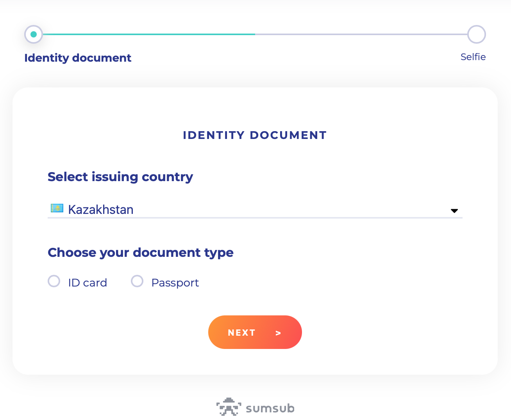Click the "Choose your document type" label
Viewport: 511px width, 420px height.
(x=141, y=253)
